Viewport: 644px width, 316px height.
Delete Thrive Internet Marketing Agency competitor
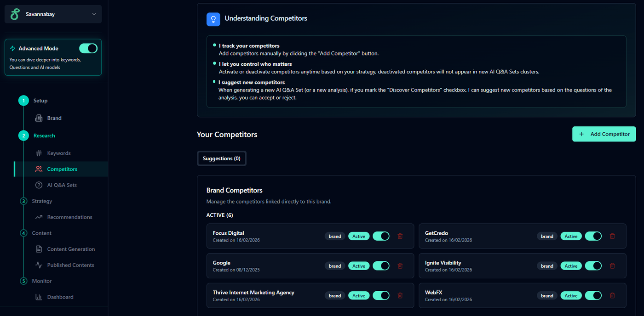[x=400, y=296]
